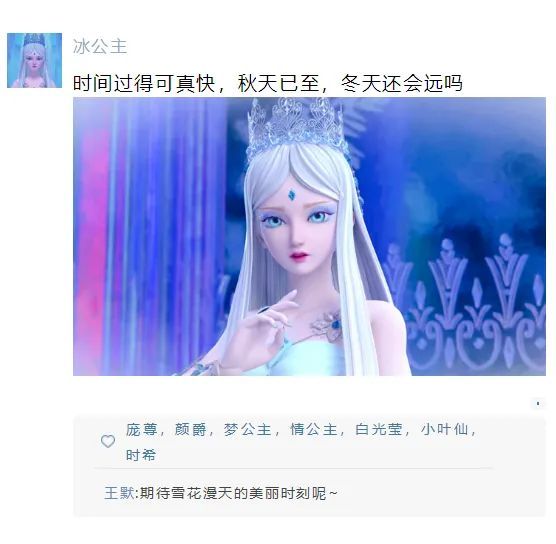
Task: Open liker 白光莹's profile
Action: 379,429
